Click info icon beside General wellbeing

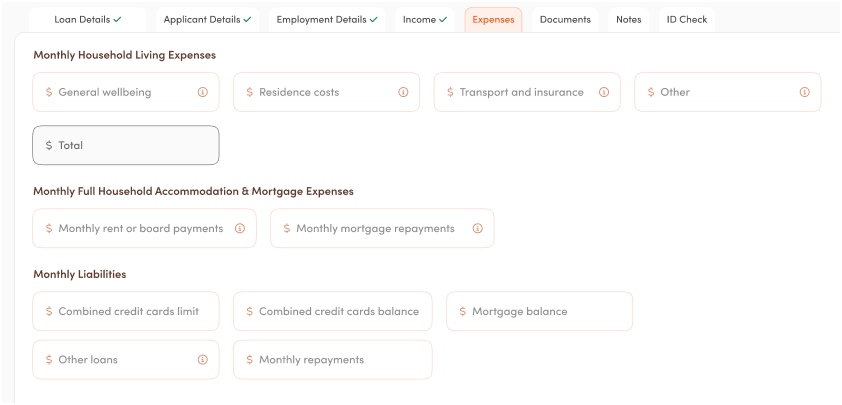(x=203, y=92)
